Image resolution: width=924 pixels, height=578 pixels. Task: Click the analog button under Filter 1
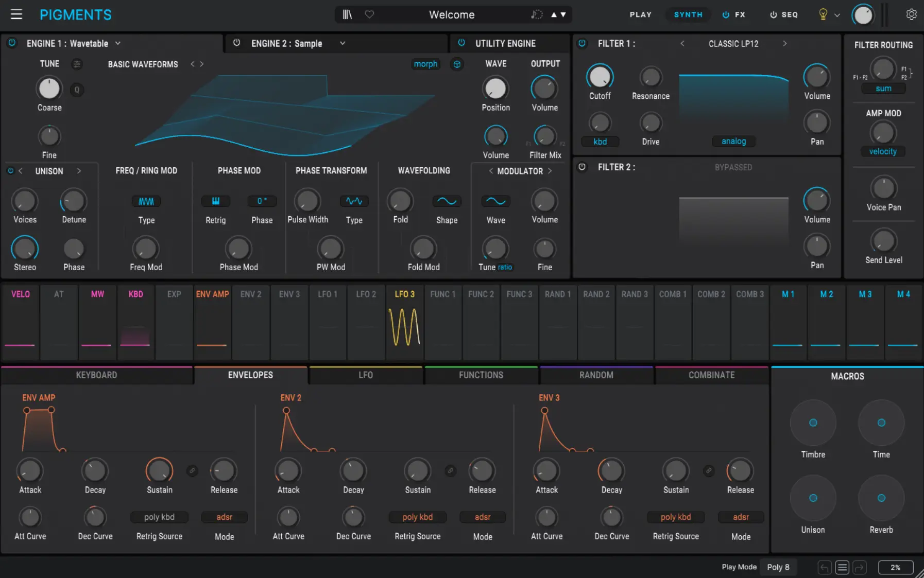click(x=733, y=141)
